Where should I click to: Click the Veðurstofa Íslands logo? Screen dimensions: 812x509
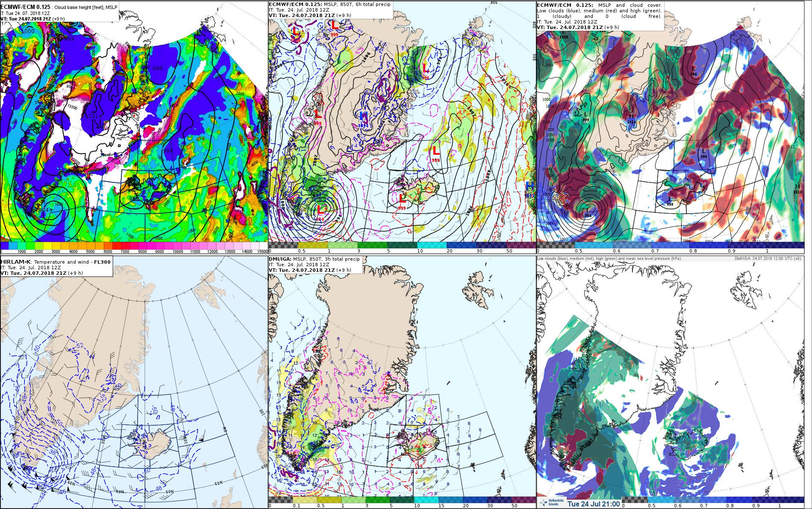pyautogui.click(x=551, y=503)
